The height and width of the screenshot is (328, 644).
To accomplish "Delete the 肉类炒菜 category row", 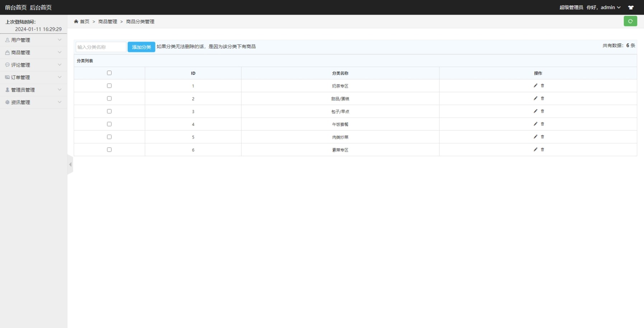I will pos(542,137).
